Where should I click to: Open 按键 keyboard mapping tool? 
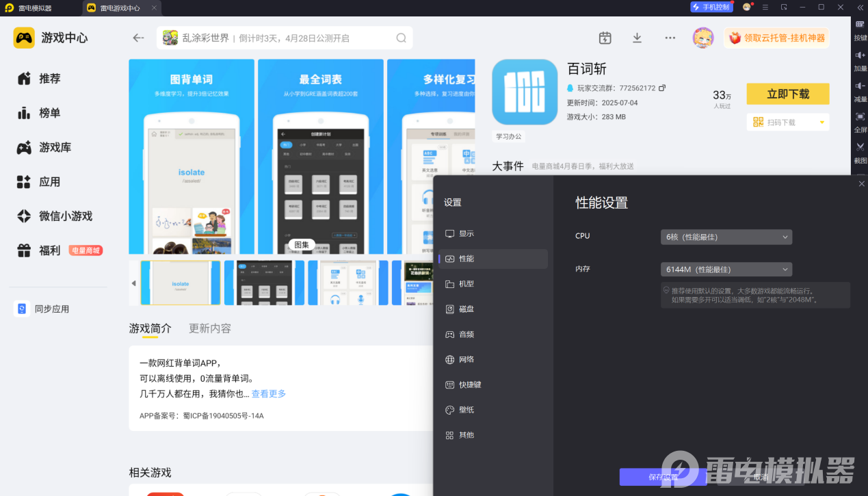[860, 30]
